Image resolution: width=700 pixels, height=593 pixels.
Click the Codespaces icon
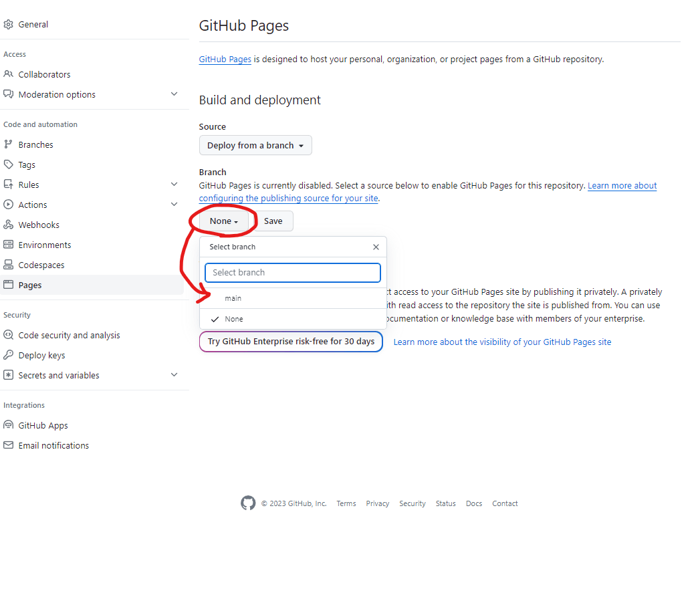[8, 265]
